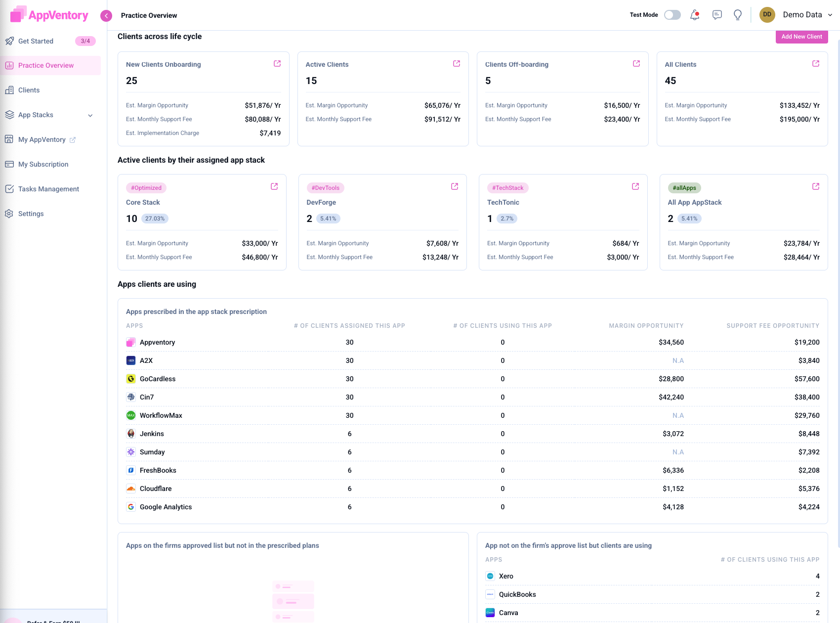Image resolution: width=840 pixels, height=623 pixels.
Task: Open the notifications bell
Action: 695,15
